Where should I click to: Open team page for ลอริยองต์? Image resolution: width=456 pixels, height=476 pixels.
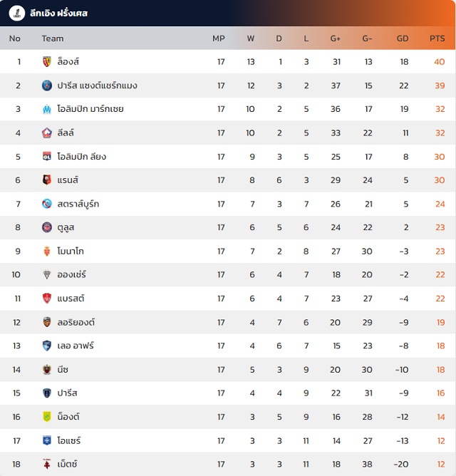tap(76, 322)
